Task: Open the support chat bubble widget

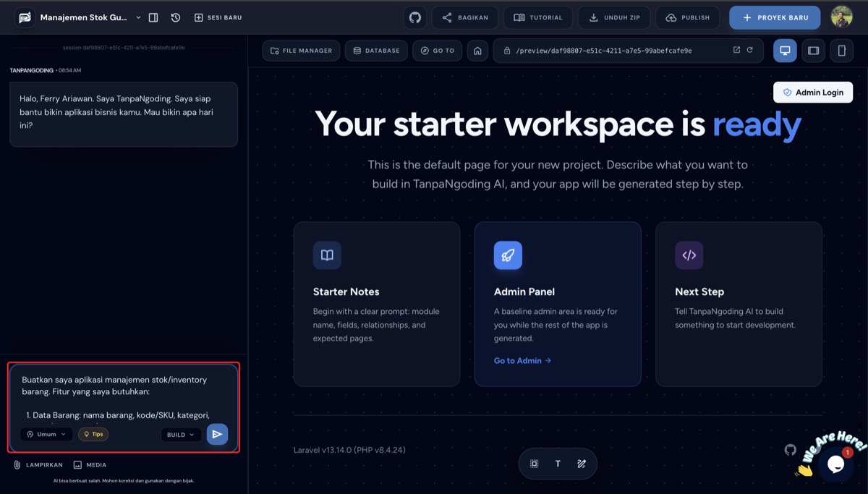Action: coord(835,464)
